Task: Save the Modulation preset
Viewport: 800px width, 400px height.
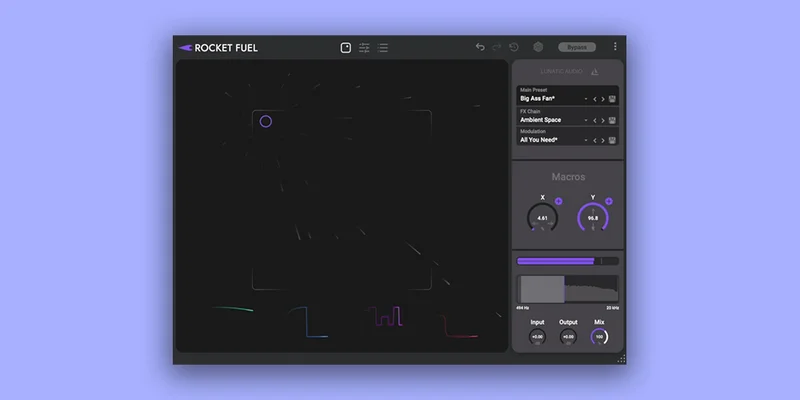Action: [x=612, y=140]
